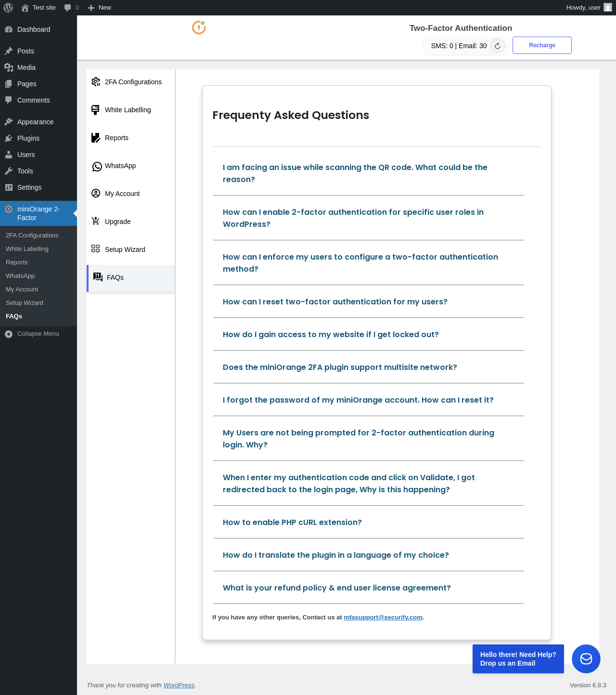Viewport: 616px width, 695px height.
Task: Click the WhatsApp logo icon
Action: [x=97, y=166]
